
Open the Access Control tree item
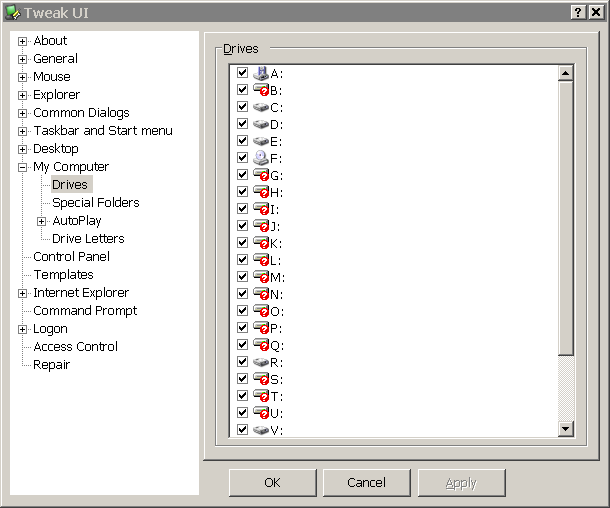75,347
